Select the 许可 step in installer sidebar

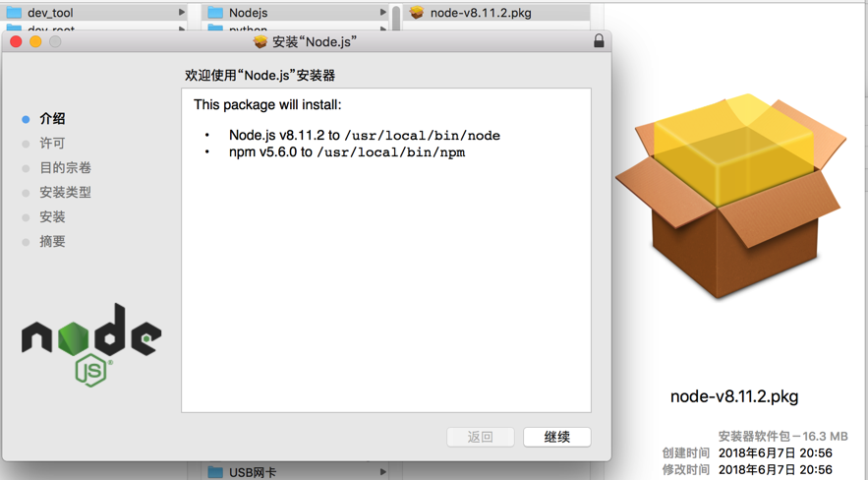(x=52, y=144)
